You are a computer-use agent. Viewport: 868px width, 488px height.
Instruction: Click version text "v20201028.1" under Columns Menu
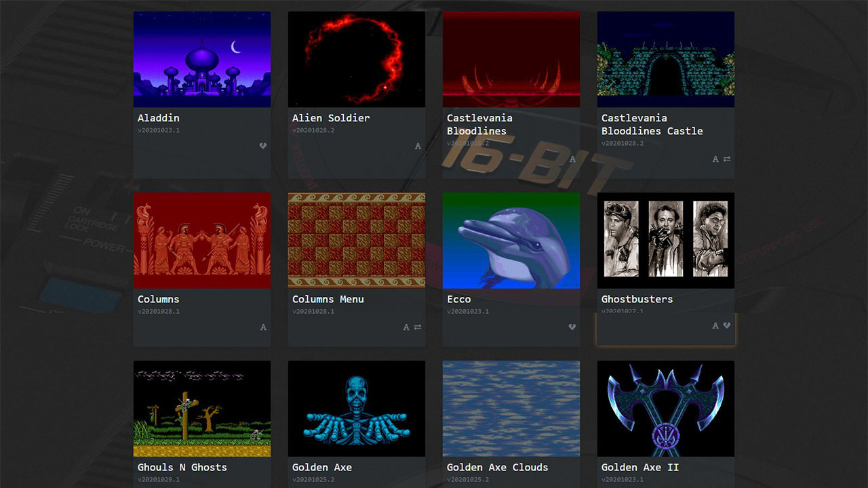click(x=313, y=312)
